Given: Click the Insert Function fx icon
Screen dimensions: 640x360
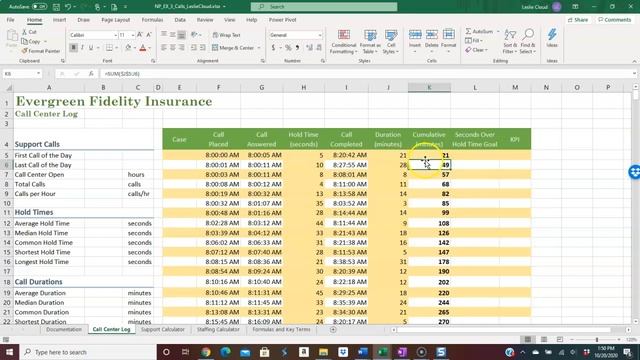Looking at the screenshot, I should tap(91, 73).
